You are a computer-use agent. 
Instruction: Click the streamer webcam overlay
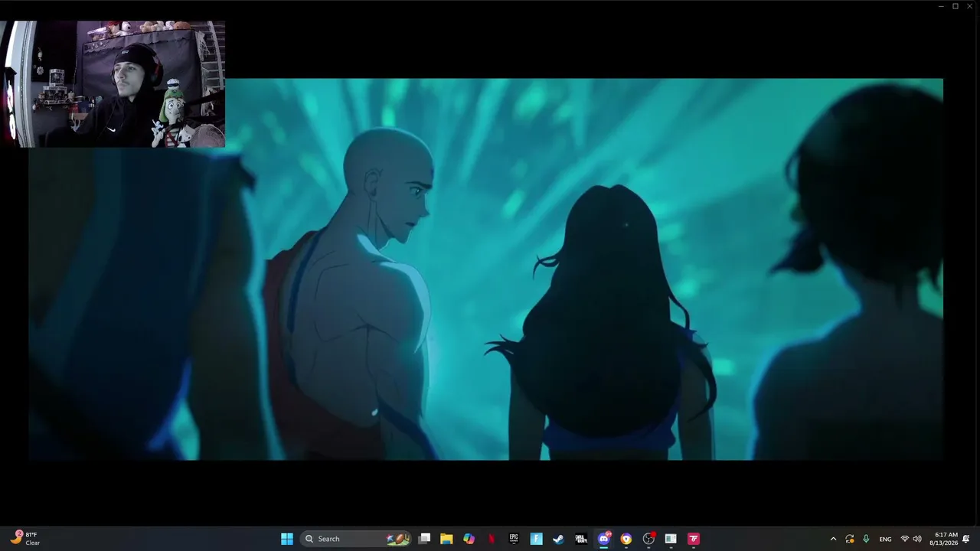[113, 84]
